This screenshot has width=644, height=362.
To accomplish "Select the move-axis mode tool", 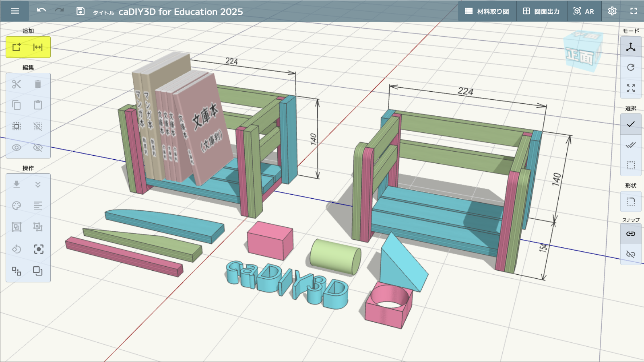I will pyautogui.click(x=631, y=47).
